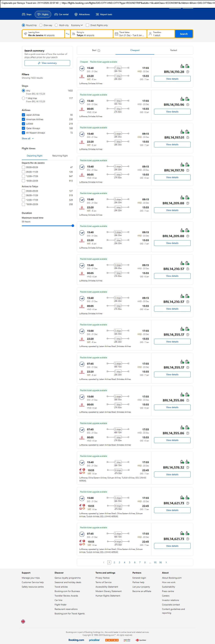Screen dimensions: 215x644
Task: Click the car icon for Car rental
Action: (56, 15)
